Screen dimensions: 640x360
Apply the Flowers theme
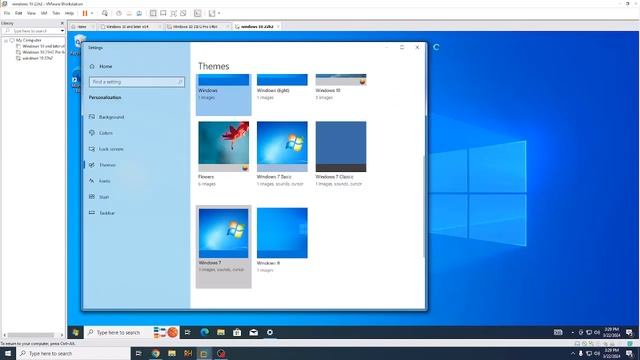(x=223, y=154)
